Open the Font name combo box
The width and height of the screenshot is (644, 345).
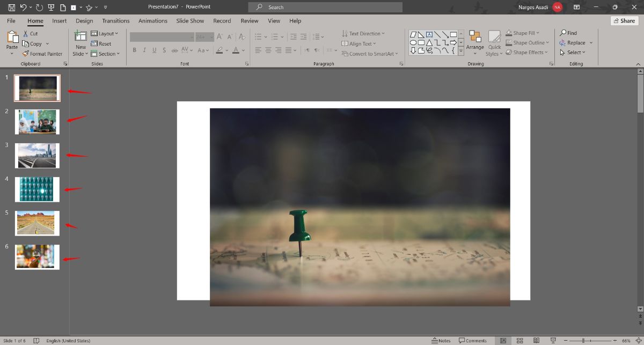click(162, 36)
